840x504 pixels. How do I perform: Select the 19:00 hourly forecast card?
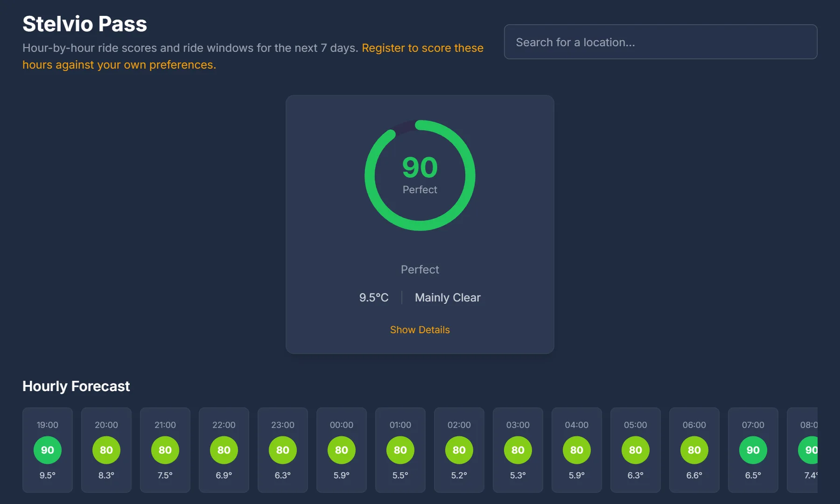tap(48, 450)
